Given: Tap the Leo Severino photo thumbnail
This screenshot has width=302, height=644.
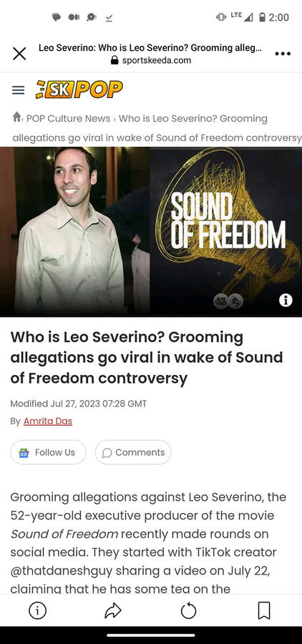Looking at the screenshot, I should (74, 232).
